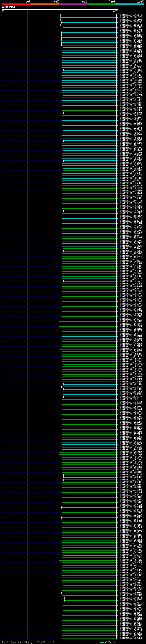This screenshot has height=644, width=146.
Task: Pick the UniRef100_Q0QEY8 hit
Action: [x=131, y=597]
